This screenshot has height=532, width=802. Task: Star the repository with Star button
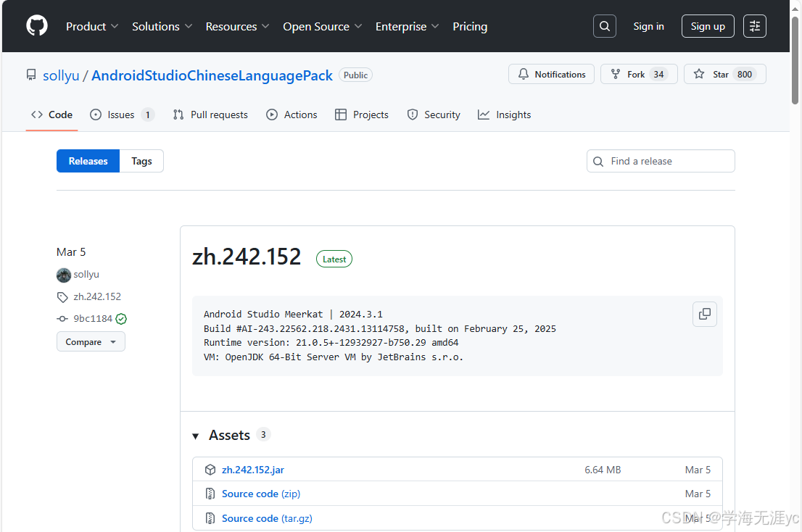pyautogui.click(x=724, y=74)
